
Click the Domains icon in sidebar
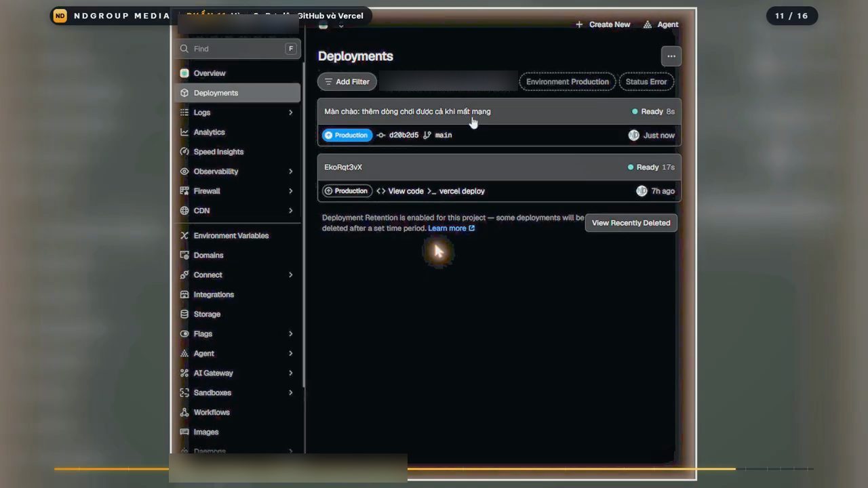(184, 256)
